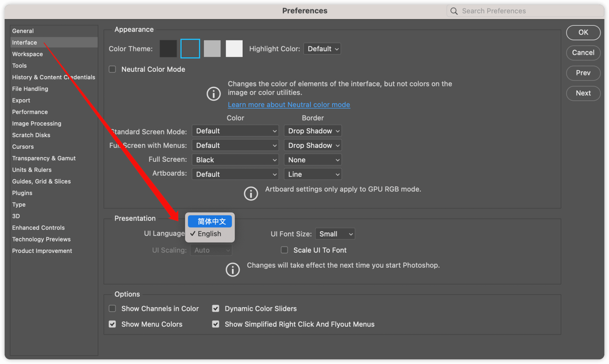Open Learn more about Neutral color mode link
Viewport: 609px width, 364px height.
[289, 105]
